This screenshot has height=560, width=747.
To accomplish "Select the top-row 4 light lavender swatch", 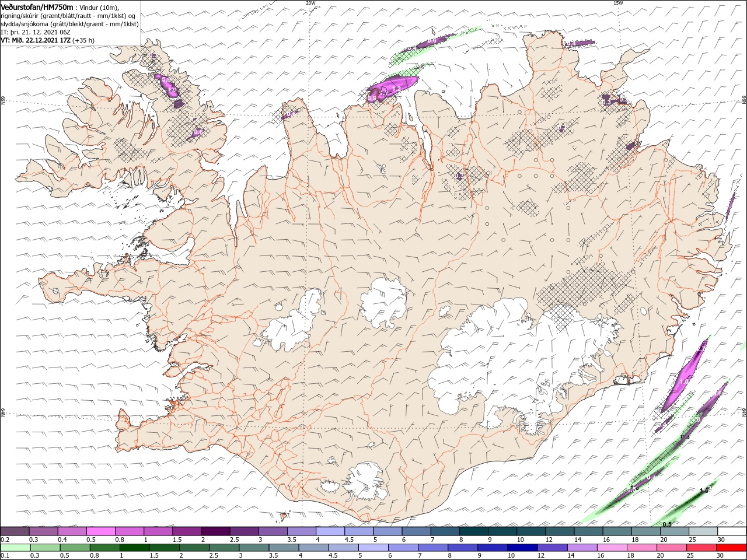I will (330, 531).
